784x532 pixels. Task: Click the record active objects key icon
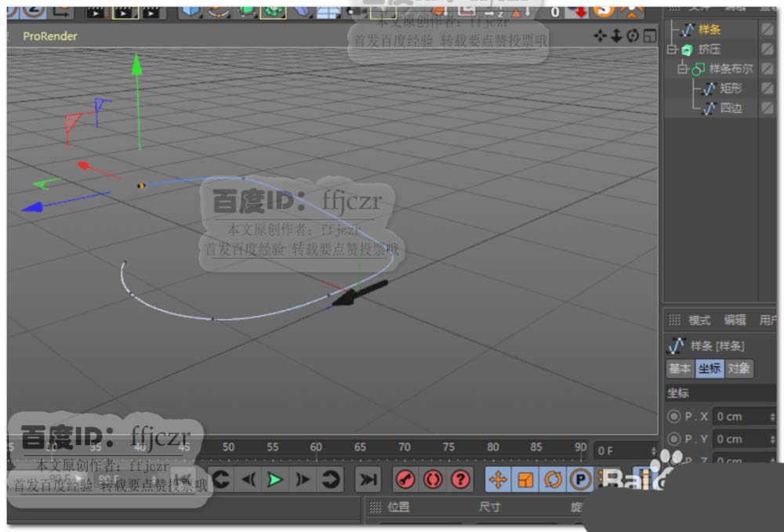pos(405,480)
